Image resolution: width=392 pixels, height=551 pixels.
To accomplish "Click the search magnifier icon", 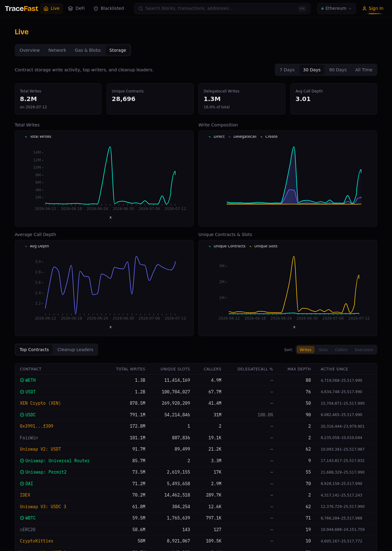I will [141, 9].
